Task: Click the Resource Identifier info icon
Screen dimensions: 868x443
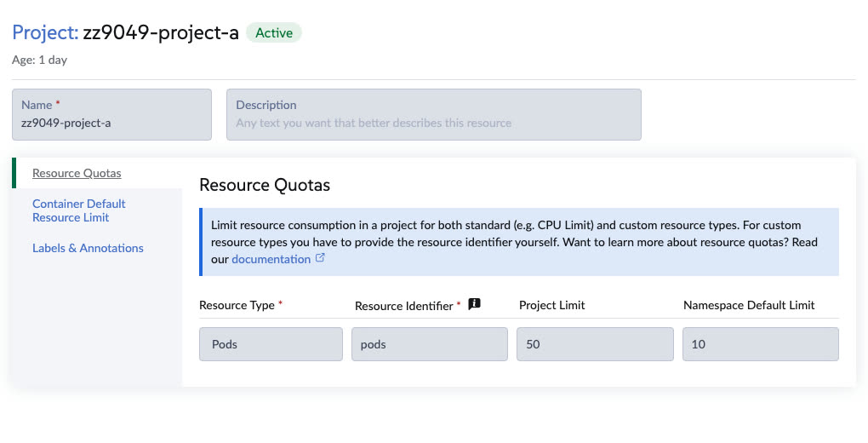Action: (474, 304)
